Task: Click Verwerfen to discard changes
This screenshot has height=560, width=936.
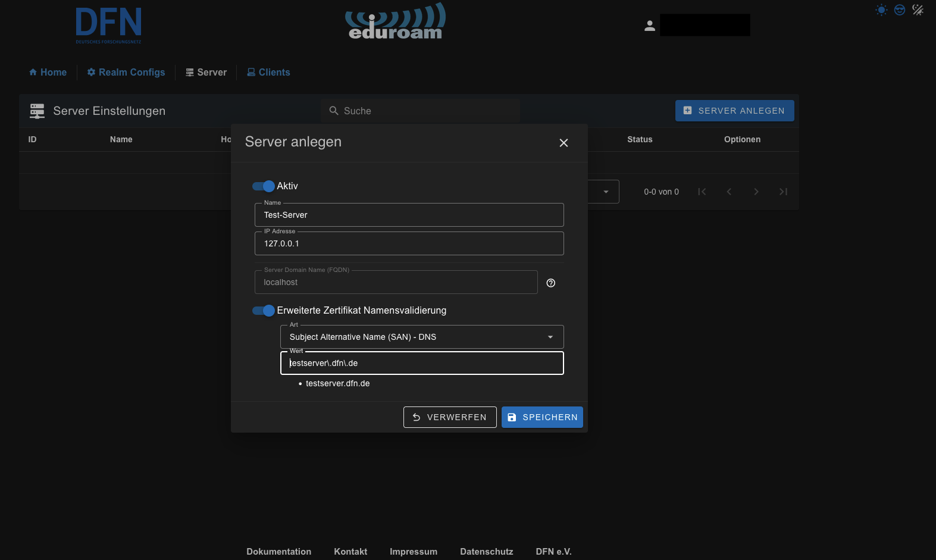Action: tap(450, 417)
